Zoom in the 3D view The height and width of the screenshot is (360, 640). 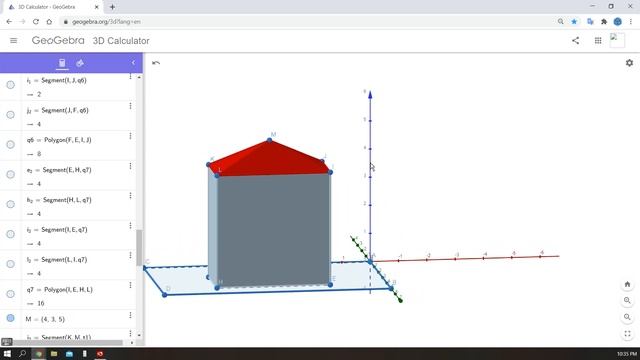[x=627, y=300]
